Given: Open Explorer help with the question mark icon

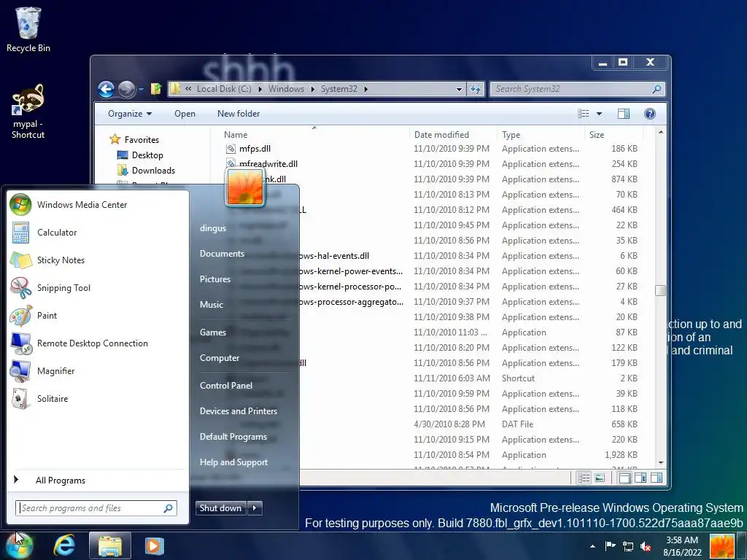Looking at the screenshot, I should click(649, 113).
